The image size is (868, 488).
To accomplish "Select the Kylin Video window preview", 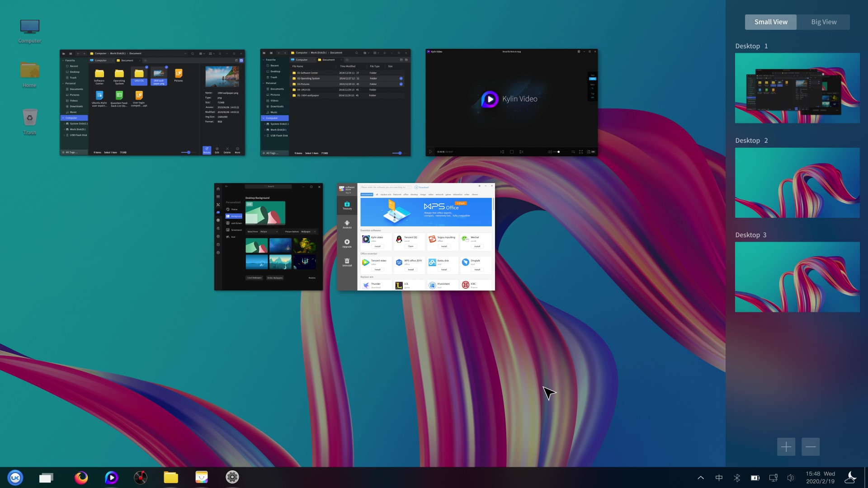I will tap(511, 103).
